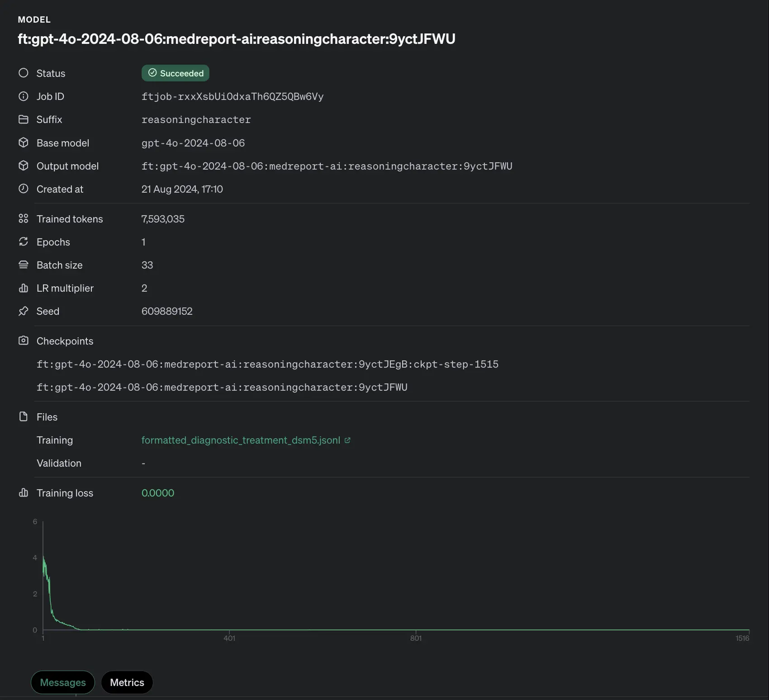Screen dimensions: 769x700
Task: Click the Batch size value 33
Action: click(x=147, y=265)
